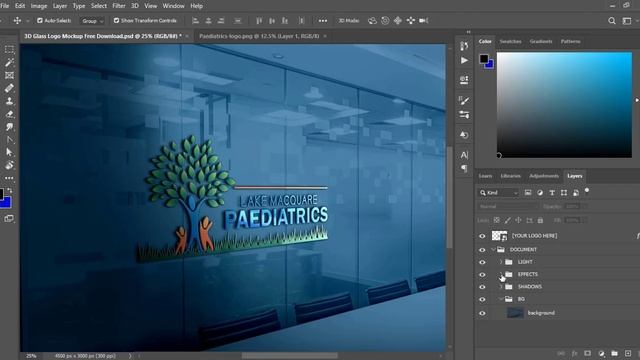The image size is (640, 360).
Task: Open the Brushes panel icon
Action: pos(464,100)
